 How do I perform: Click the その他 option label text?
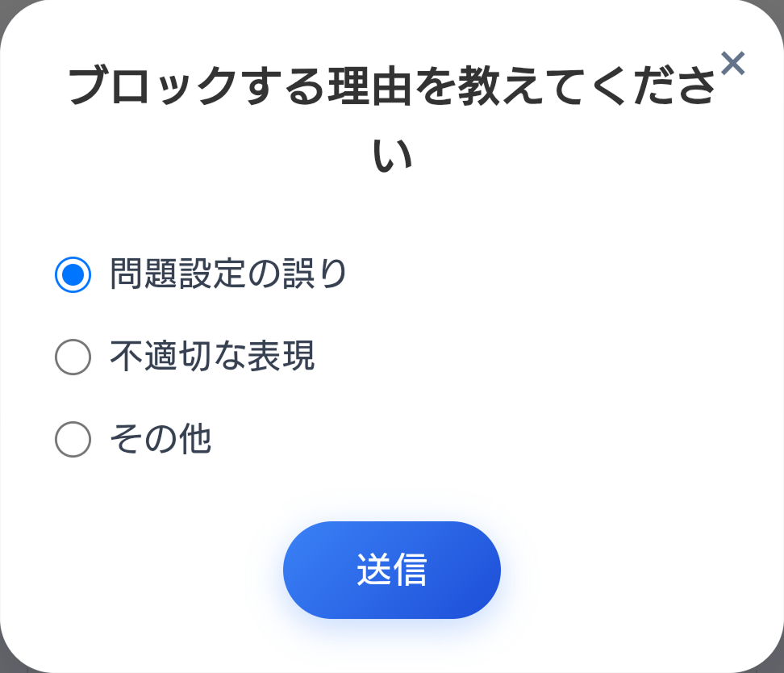(x=160, y=439)
